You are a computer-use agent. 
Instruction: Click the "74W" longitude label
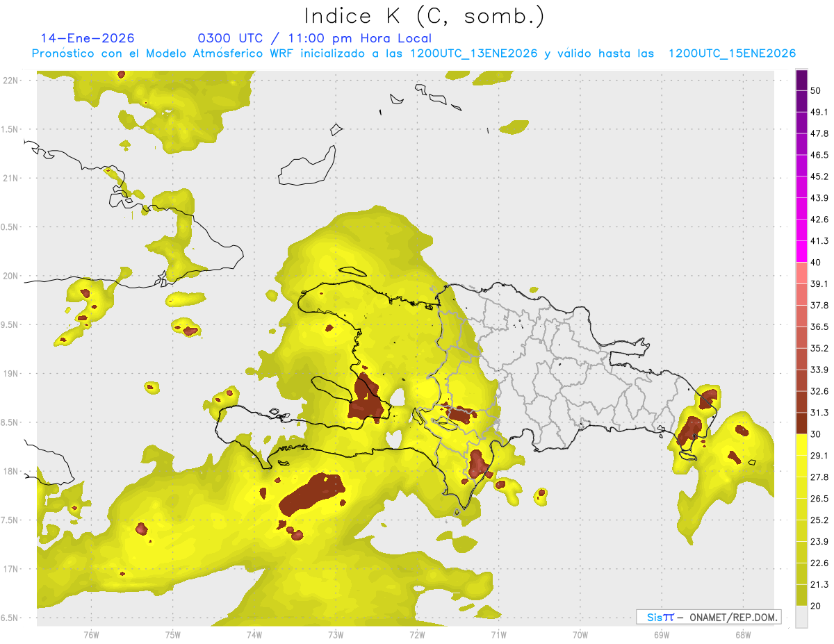[254, 634]
